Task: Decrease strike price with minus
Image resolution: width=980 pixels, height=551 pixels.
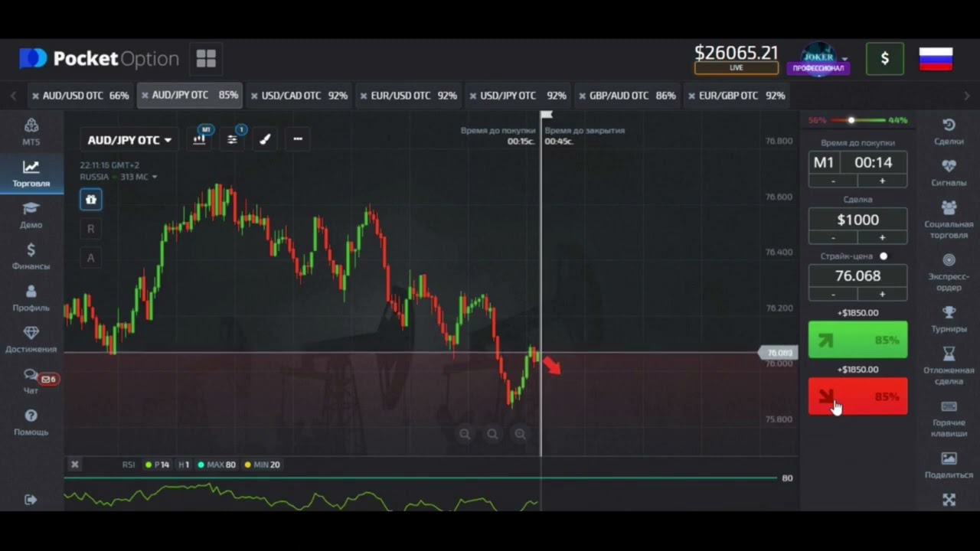Action: (x=833, y=295)
